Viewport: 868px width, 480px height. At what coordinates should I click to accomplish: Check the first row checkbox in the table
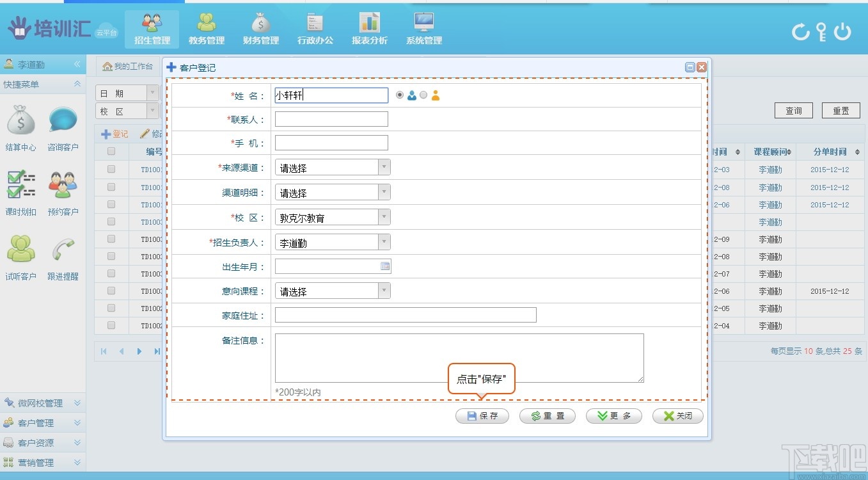click(x=111, y=169)
